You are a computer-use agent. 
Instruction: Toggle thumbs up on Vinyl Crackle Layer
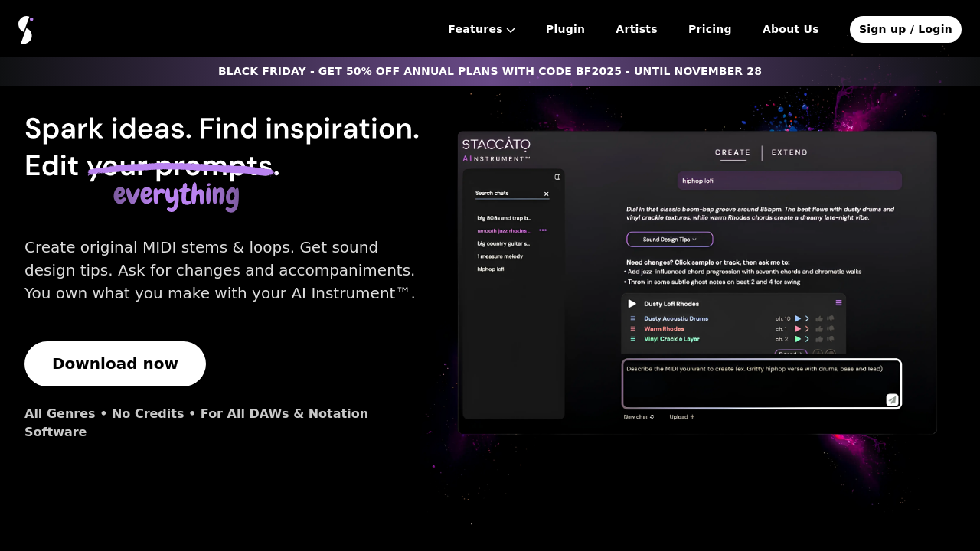coord(818,339)
